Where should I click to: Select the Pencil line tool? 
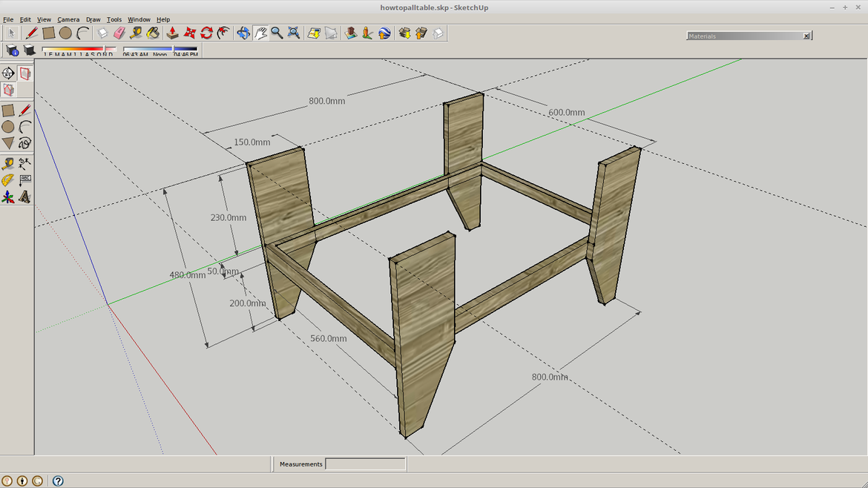click(x=31, y=33)
